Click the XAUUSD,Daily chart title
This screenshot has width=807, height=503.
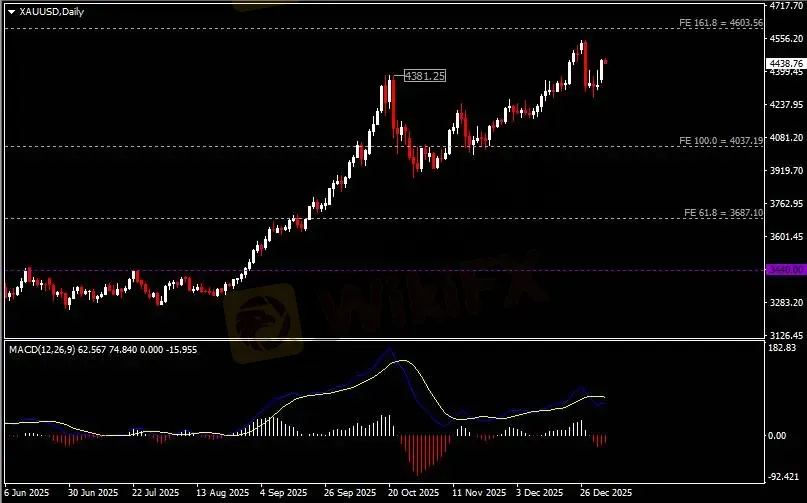point(51,11)
